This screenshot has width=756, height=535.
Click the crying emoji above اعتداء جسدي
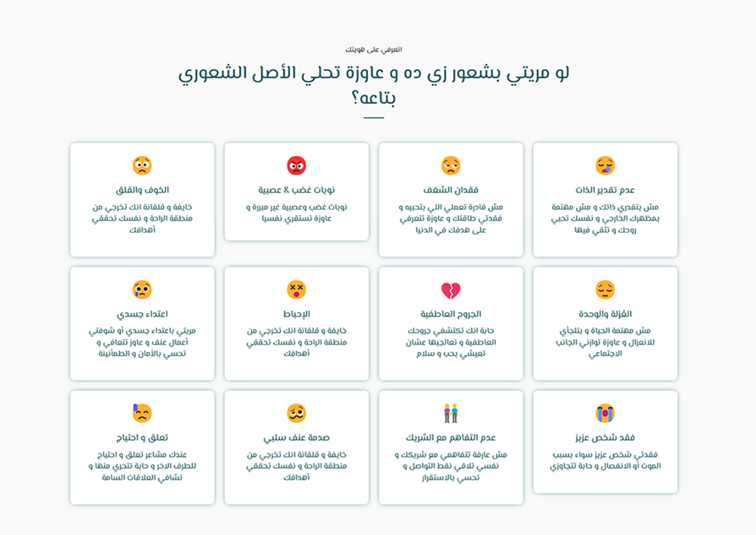pyautogui.click(x=142, y=290)
